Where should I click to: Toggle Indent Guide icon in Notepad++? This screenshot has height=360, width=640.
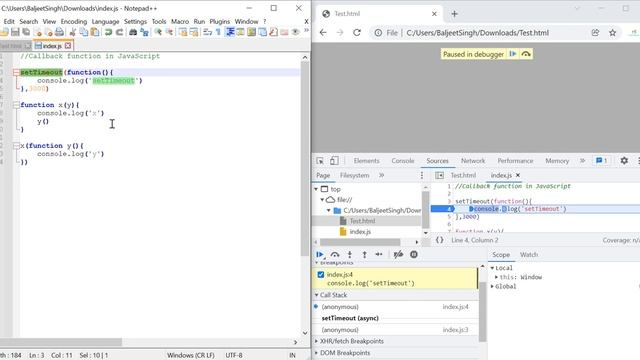click(x=230, y=32)
